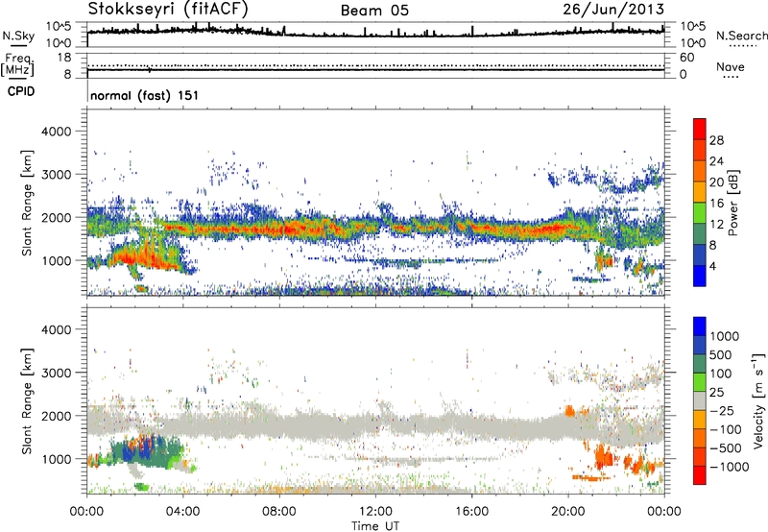This screenshot has height=532, width=768.
Task: Click the 'Freq. [MHz]' axis label
Action: pyautogui.click(x=17, y=65)
